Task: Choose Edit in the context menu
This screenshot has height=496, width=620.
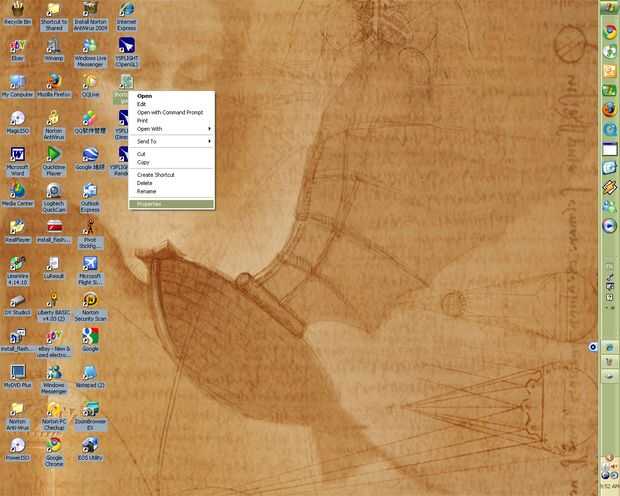Action: point(172,104)
